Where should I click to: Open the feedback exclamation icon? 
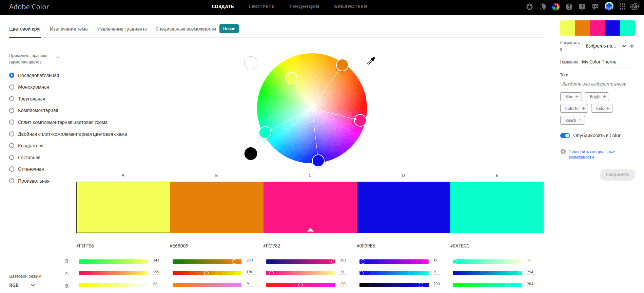pos(582,7)
